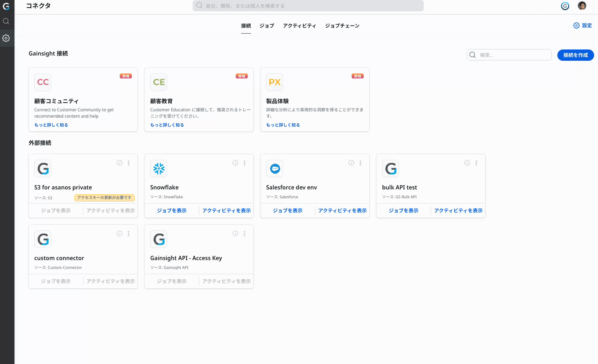This screenshot has height=364, width=598.
Task: Click アクティビティを表示 for bulk API test
Action: [458, 211]
